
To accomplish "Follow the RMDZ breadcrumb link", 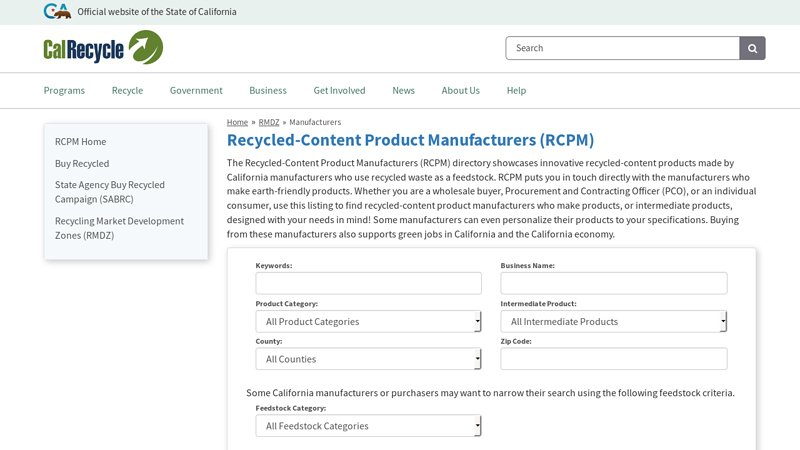I will pyautogui.click(x=269, y=122).
